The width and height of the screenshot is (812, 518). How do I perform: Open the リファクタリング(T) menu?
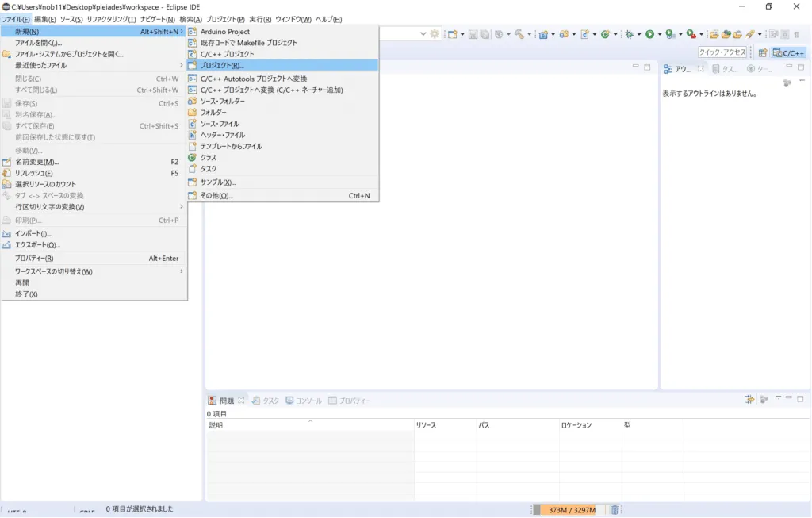(111, 19)
